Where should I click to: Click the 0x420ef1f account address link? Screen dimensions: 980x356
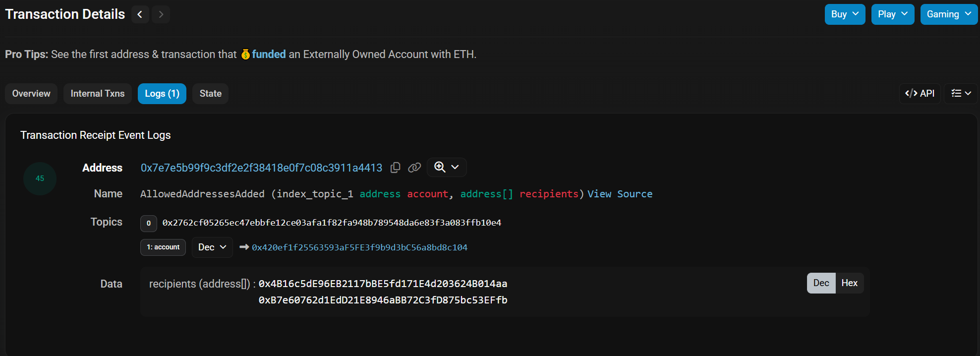(x=359, y=247)
